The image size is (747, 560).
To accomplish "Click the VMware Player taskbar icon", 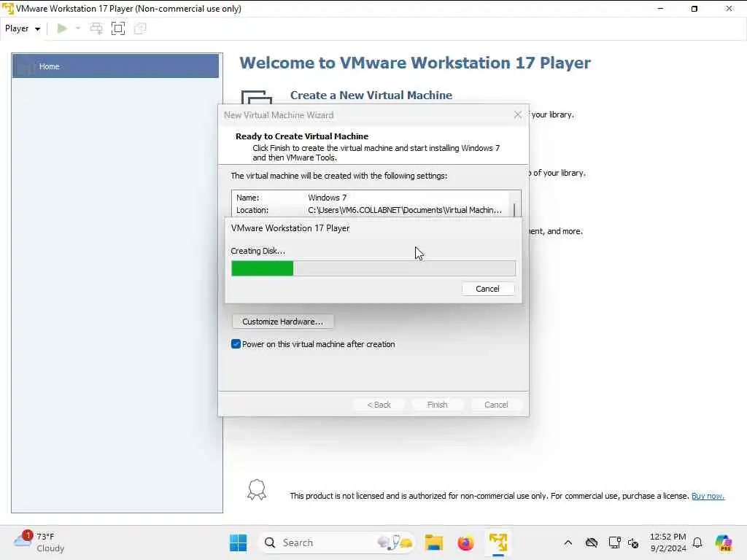I will pos(498,542).
